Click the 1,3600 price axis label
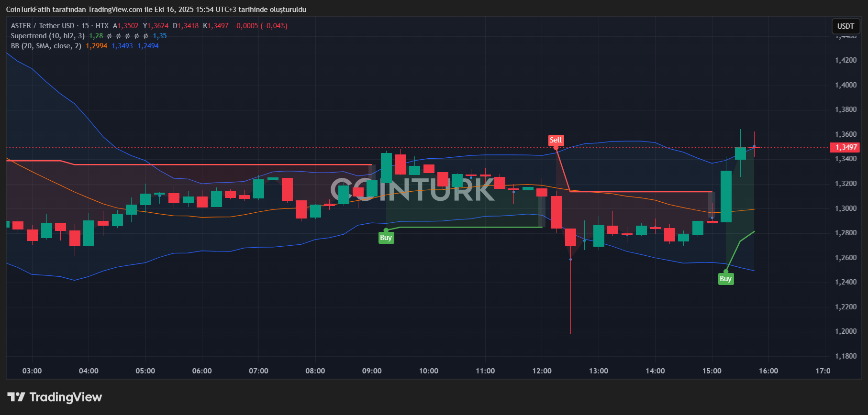The image size is (868, 415). (x=846, y=134)
